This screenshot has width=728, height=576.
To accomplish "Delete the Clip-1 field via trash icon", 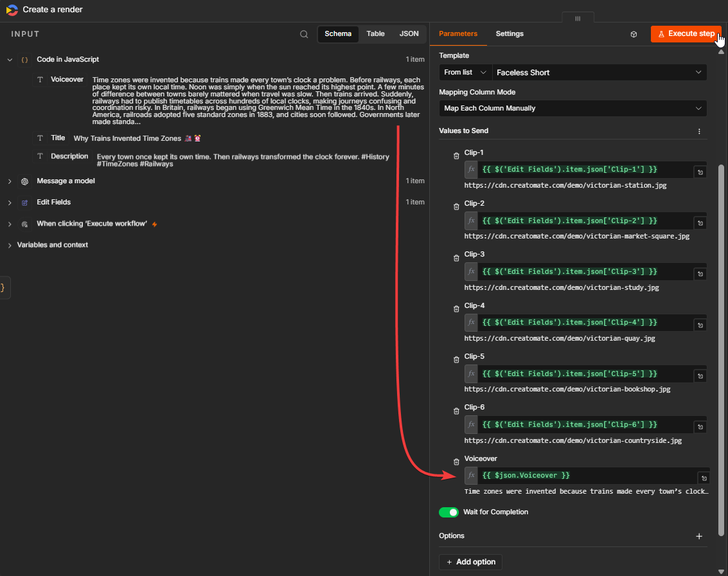I will [456, 156].
